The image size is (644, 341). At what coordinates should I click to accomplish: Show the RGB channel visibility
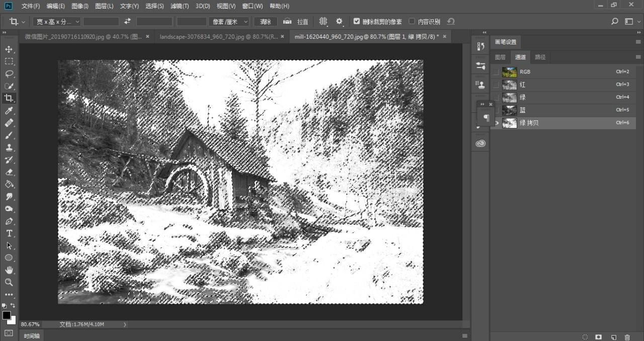pyautogui.click(x=497, y=72)
